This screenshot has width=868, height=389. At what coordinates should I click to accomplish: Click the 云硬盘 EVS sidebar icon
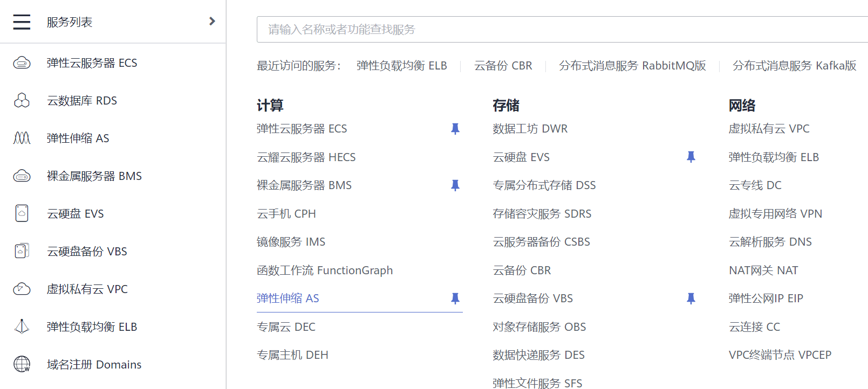click(22, 214)
